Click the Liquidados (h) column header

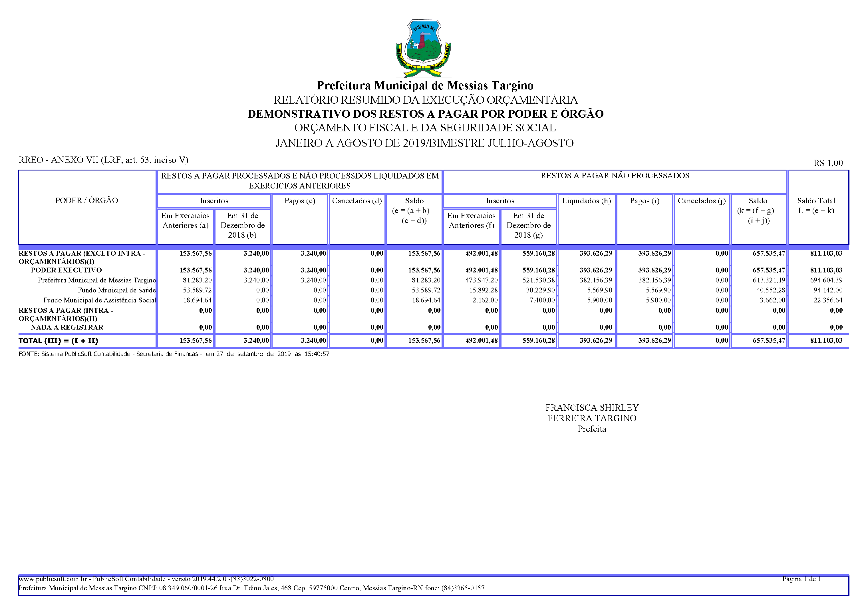pyautogui.click(x=586, y=201)
